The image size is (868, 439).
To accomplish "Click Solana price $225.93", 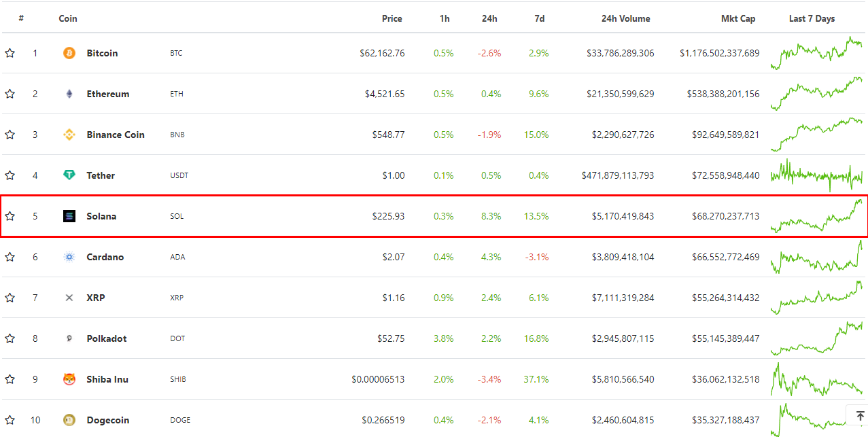I will point(389,216).
